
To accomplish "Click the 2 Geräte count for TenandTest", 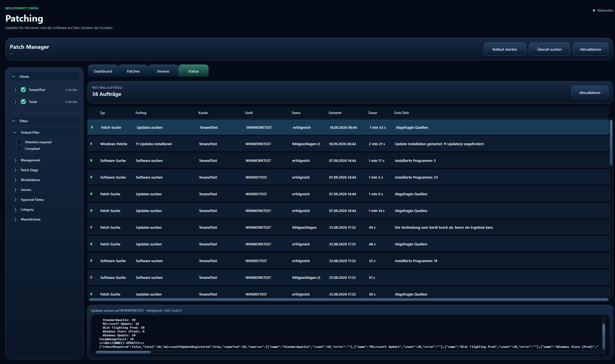I will (71, 90).
